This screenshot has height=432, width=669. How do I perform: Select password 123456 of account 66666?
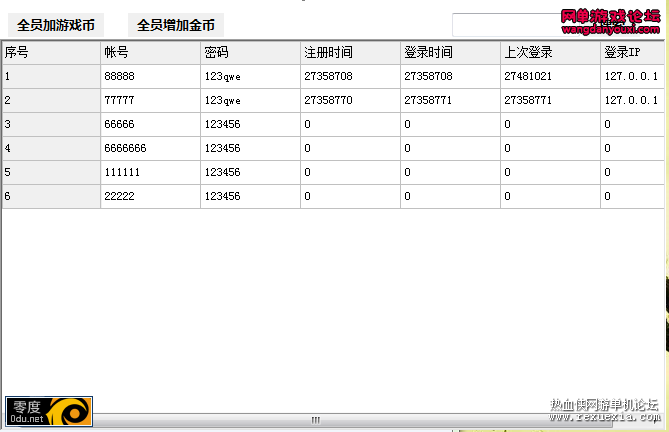(x=250, y=125)
